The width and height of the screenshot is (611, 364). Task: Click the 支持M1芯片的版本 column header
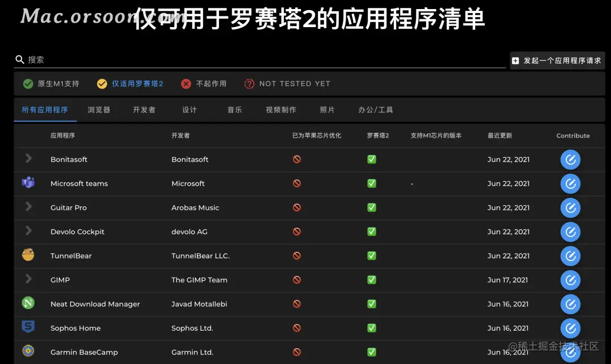pos(436,136)
